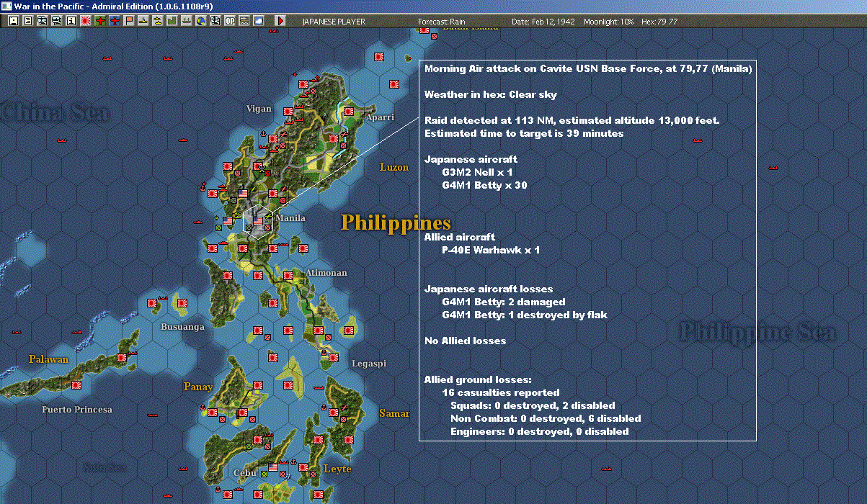
Task: Click the Atimonan map label
Action: (326, 273)
